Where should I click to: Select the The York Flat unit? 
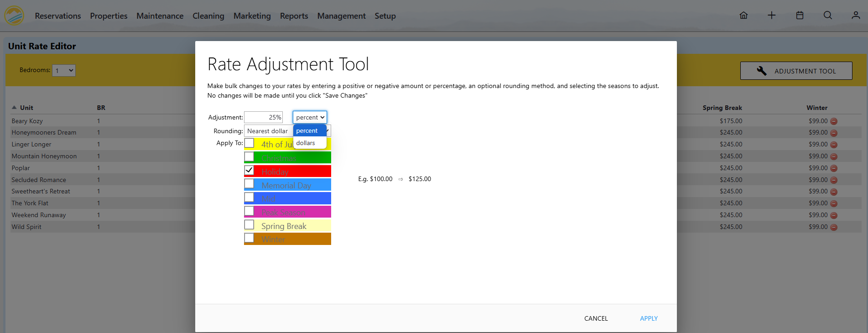[x=30, y=203]
